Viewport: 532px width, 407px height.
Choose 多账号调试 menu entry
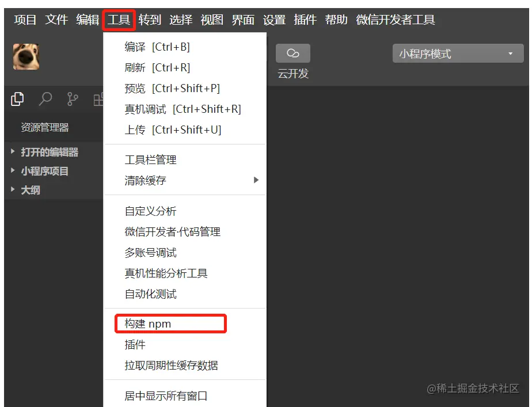click(x=185, y=252)
